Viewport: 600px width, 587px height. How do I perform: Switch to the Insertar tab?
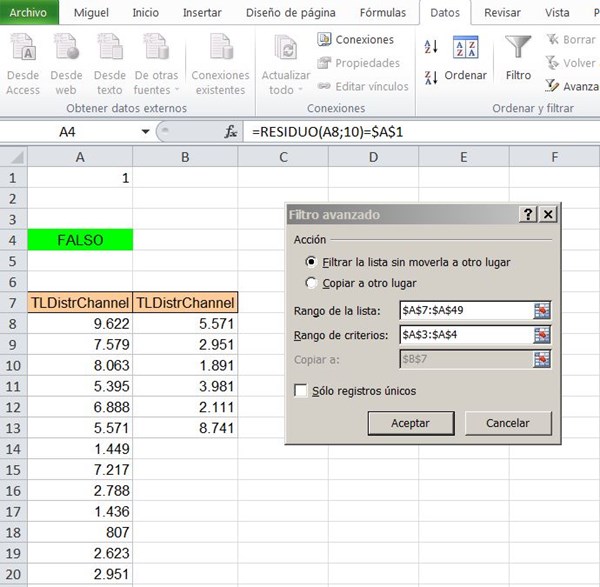[x=202, y=13]
